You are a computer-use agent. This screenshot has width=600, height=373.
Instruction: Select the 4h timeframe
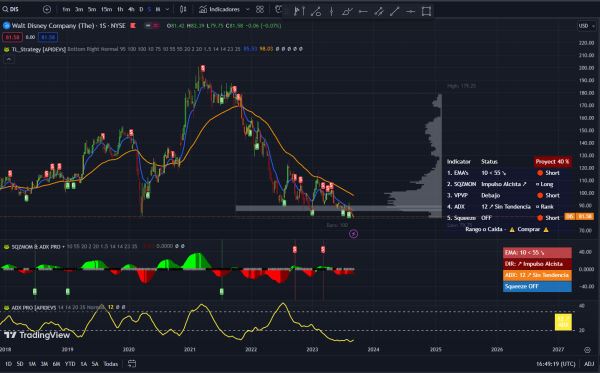[x=131, y=9]
